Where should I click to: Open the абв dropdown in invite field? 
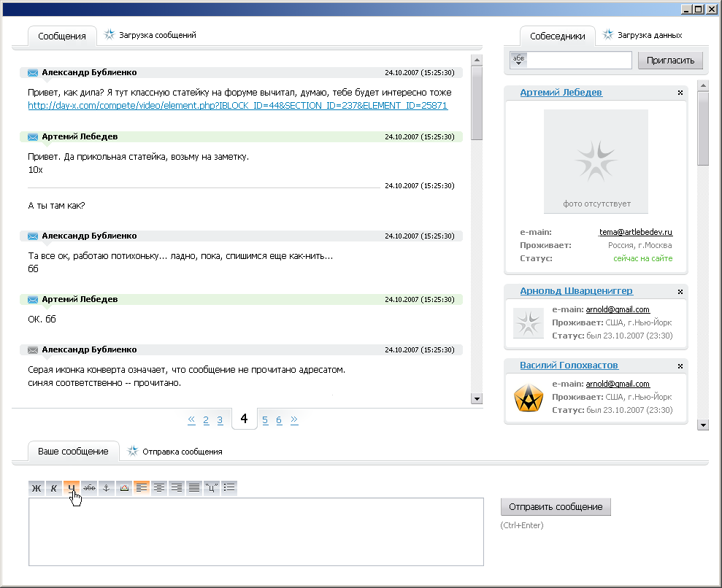(x=518, y=60)
